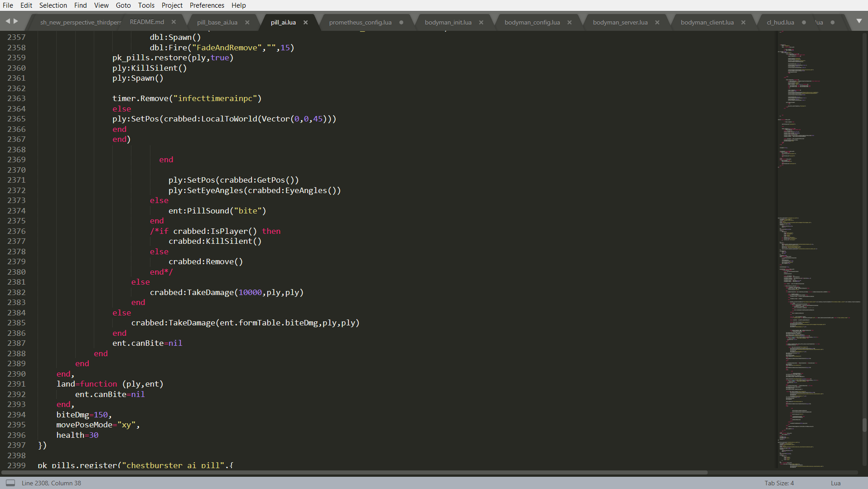Click the biteDmg=150 line
The image size is (868, 489).
point(84,415)
